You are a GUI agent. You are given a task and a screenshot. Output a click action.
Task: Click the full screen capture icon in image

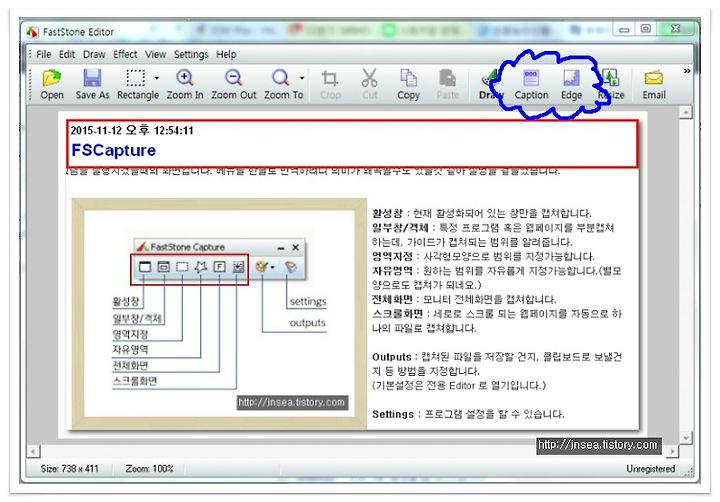[x=219, y=266]
